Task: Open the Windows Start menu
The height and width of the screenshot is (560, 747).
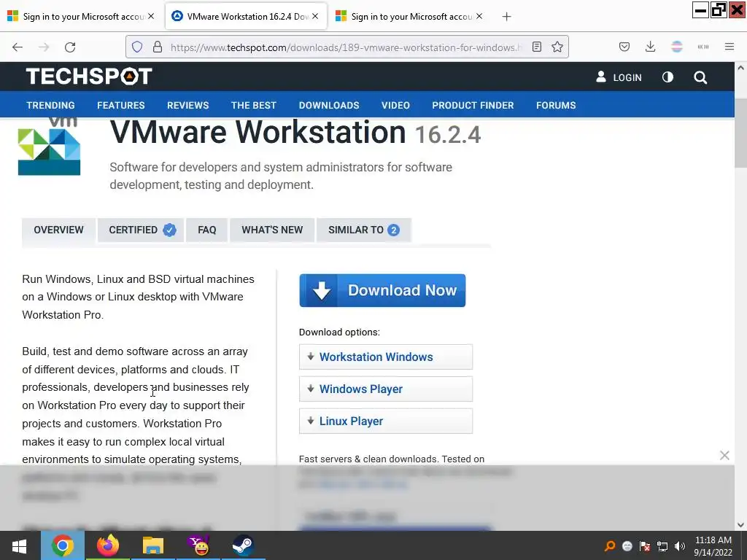Action: 19,545
